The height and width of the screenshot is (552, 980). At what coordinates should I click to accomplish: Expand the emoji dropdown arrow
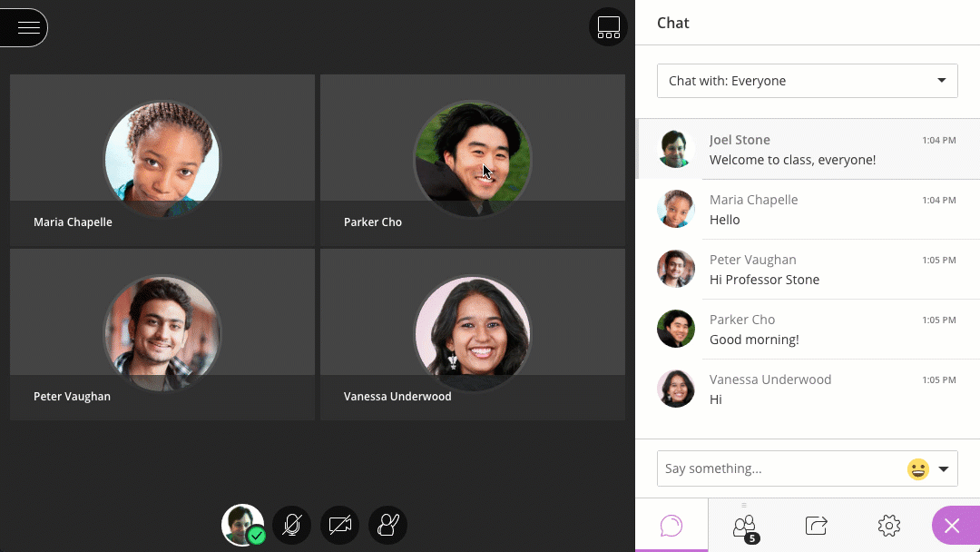(x=944, y=468)
